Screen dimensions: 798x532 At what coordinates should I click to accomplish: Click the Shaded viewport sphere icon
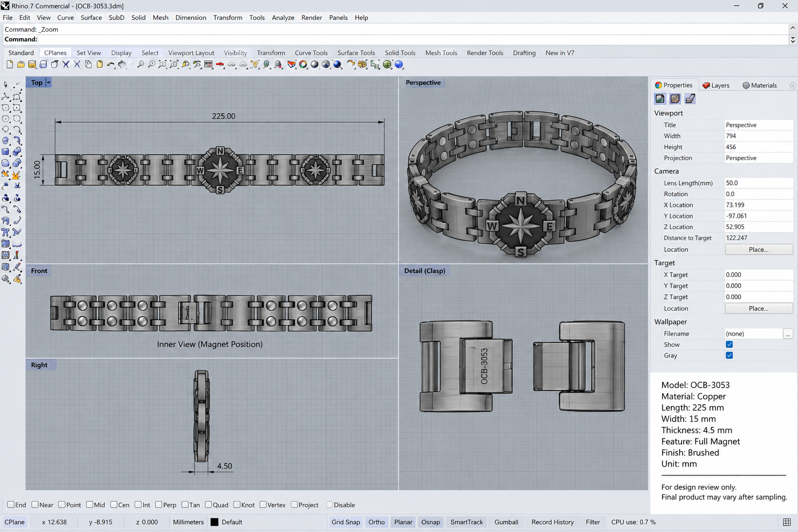tap(314, 64)
